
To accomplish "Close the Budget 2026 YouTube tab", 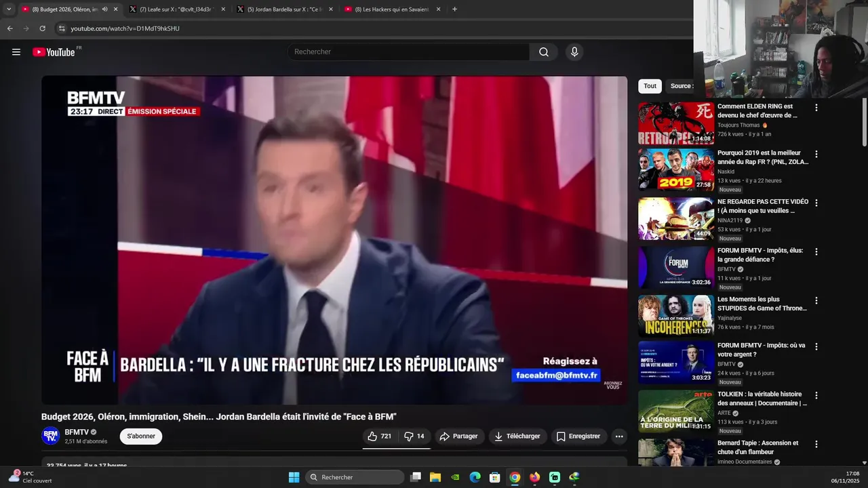I will click(115, 9).
